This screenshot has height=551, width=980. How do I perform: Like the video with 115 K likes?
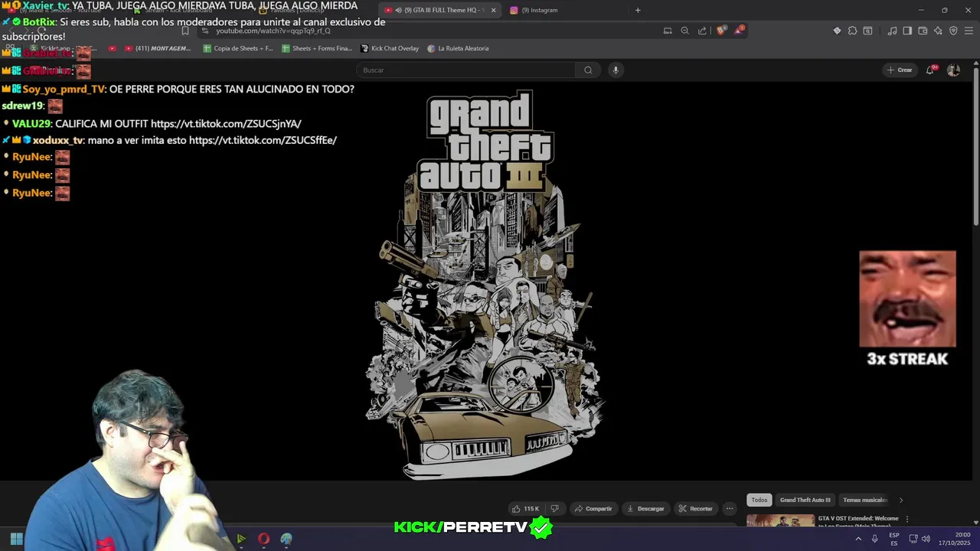click(x=526, y=509)
